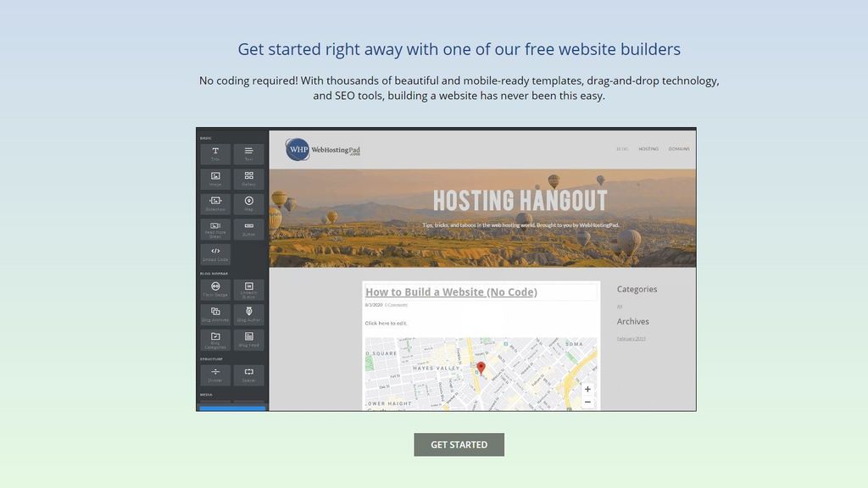Zoom in on the embedded map
868x488 pixels.
pyautogui.click(x=587, y=389)
